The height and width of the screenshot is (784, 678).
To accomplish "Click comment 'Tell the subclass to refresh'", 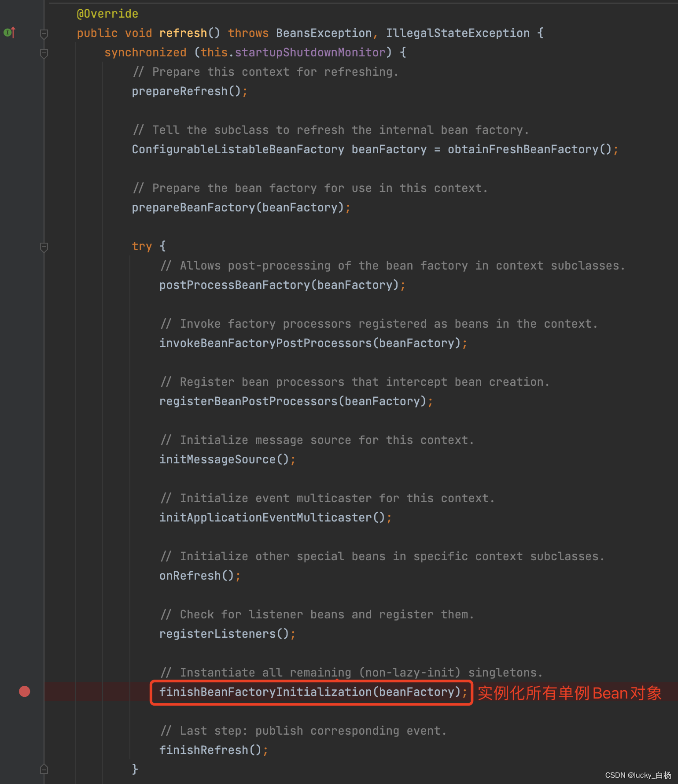I will tap(331, 130).
